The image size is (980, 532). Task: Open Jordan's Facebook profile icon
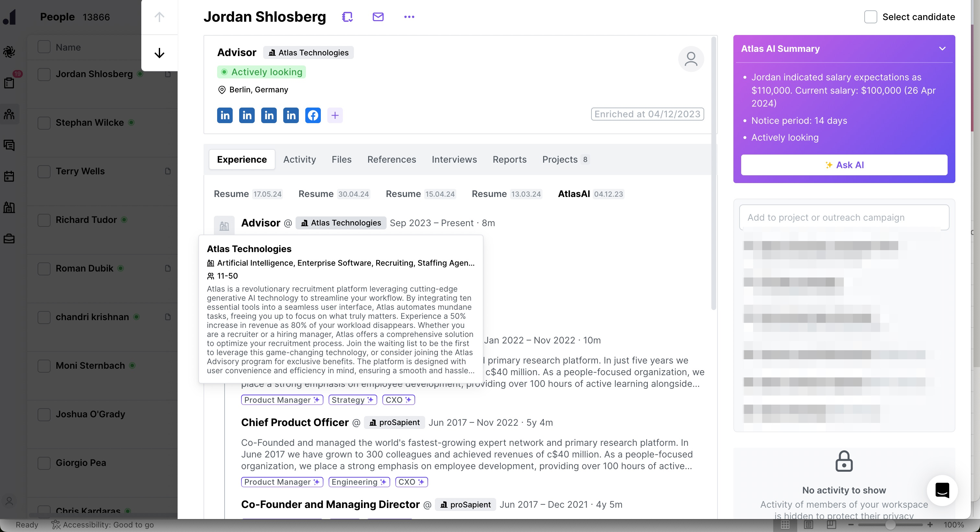313,115
